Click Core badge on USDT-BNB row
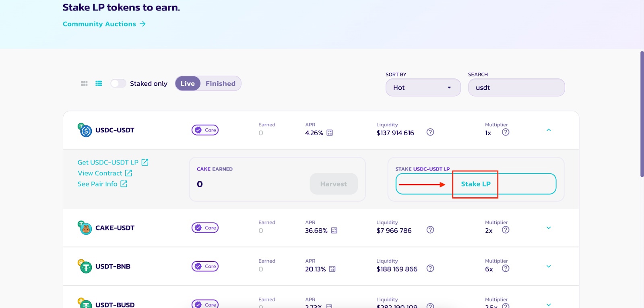Screen dimensions: 644x308 [x=205, y=267]
